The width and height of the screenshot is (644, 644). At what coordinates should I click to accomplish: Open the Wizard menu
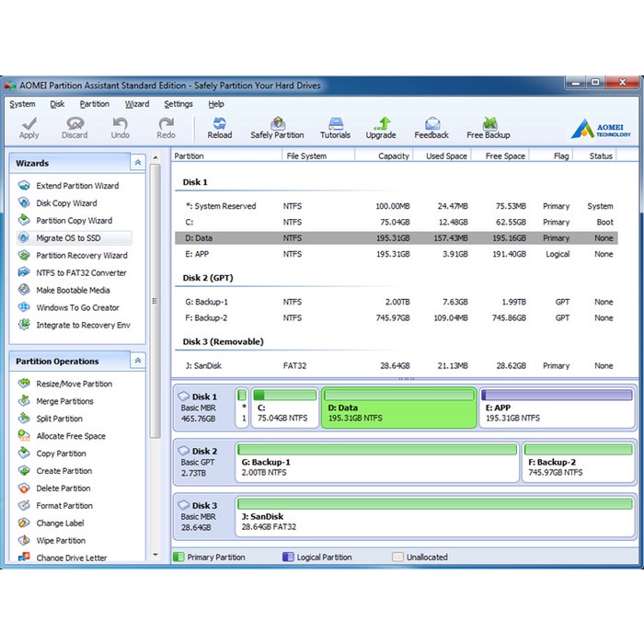137,104
